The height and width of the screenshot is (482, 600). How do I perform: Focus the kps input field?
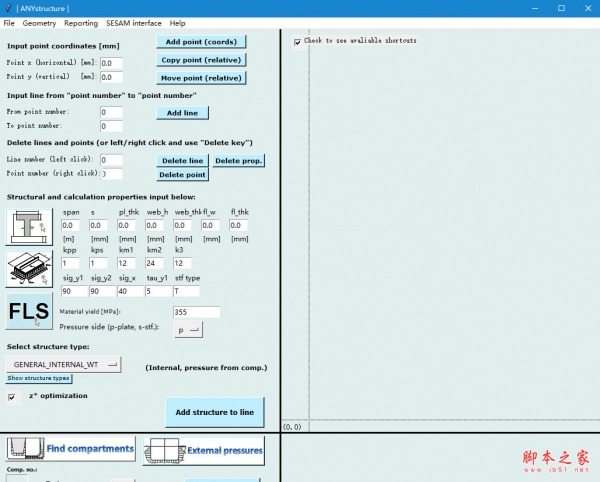(98, 263)
